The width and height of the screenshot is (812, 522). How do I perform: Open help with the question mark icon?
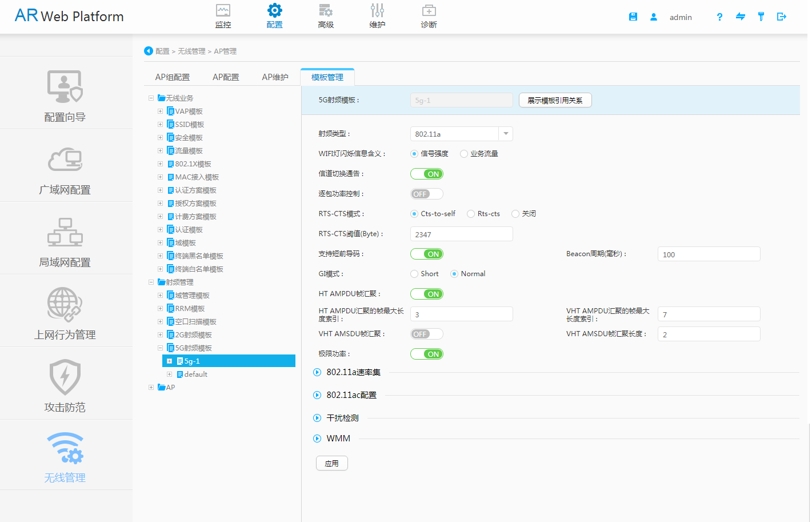coord(719,17)
